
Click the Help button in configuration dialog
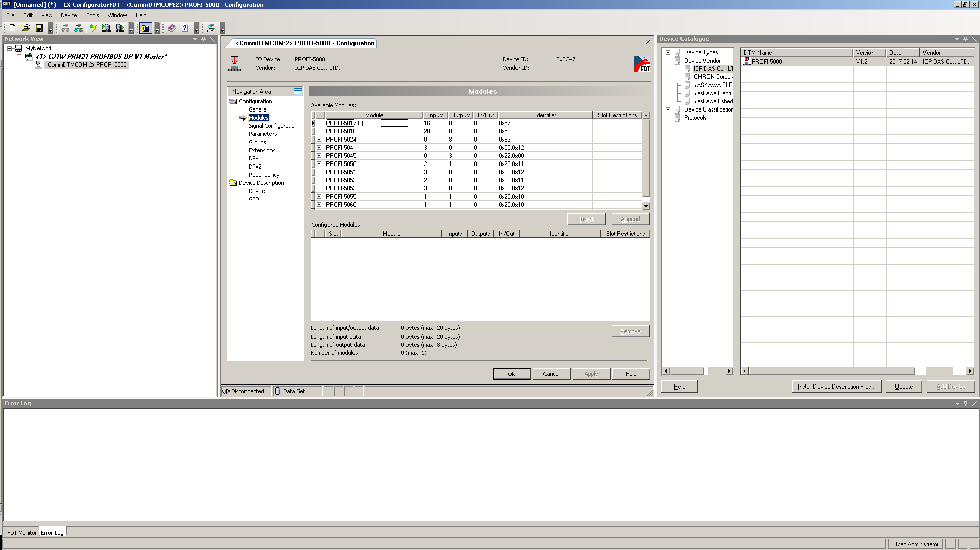(x=631, y=374)
